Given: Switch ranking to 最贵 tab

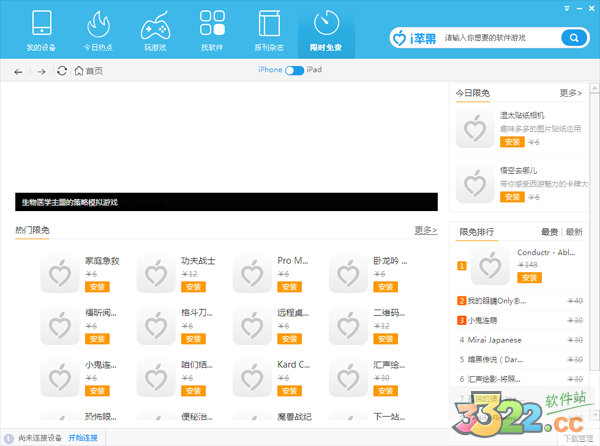Looking at the screenshot, I should tap(549, 232).
